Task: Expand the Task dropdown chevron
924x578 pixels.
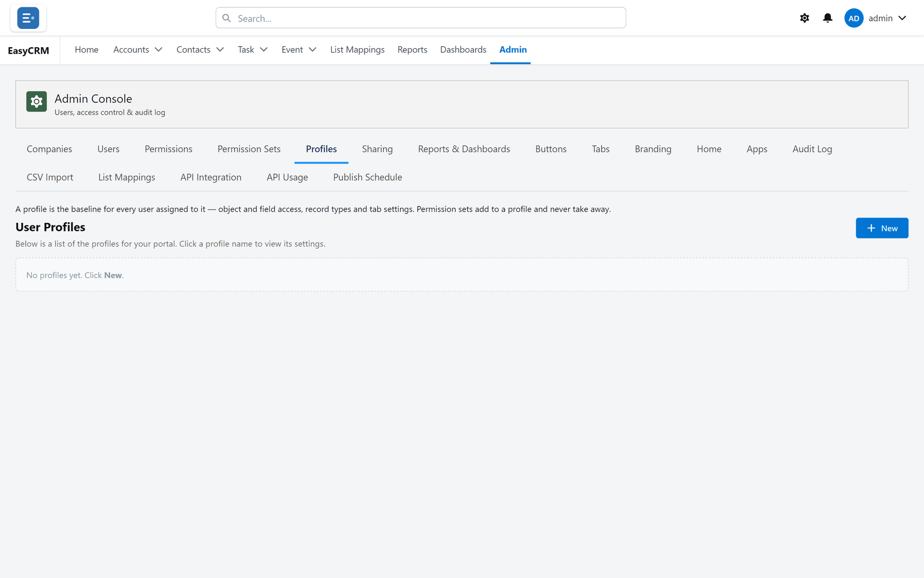Action: pyautogui.click(x=264, y=49)
